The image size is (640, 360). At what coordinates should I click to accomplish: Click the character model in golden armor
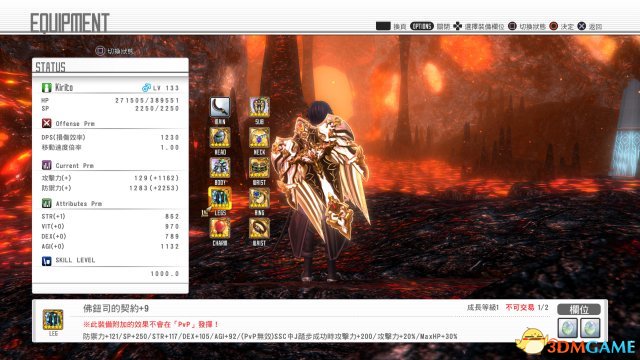tap(320, 192)
